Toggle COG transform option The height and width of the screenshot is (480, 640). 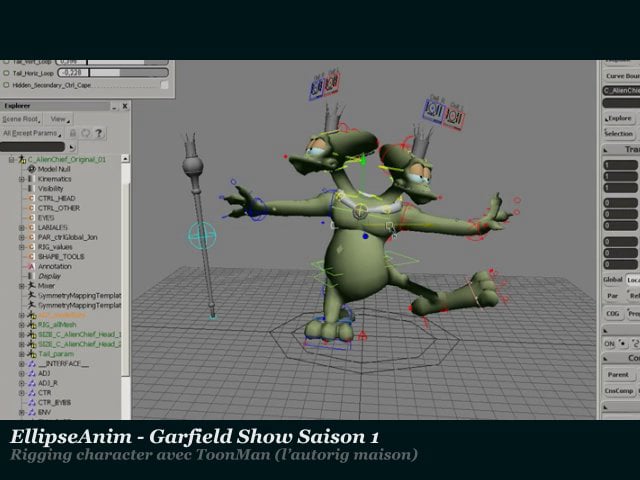pos(613,313)
